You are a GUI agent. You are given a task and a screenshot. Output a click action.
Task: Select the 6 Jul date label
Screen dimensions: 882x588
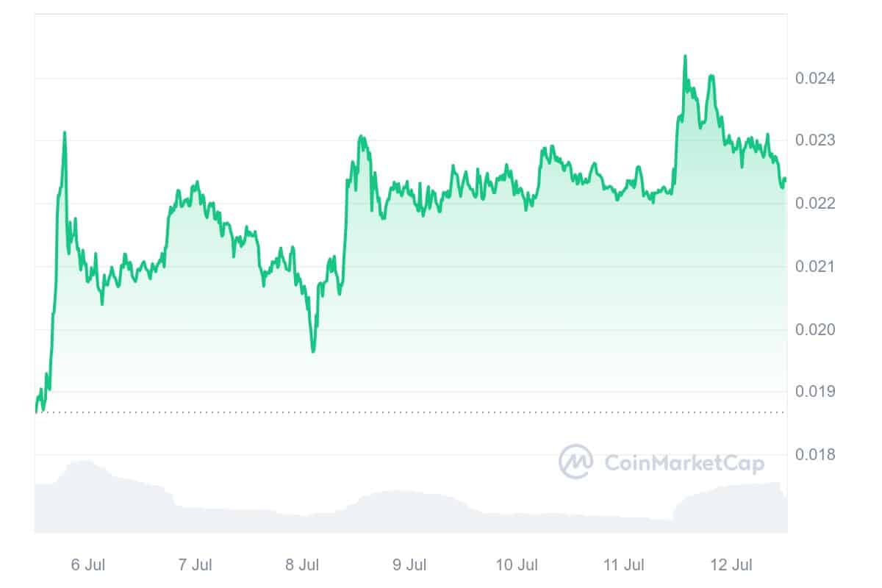coord(87,564)
